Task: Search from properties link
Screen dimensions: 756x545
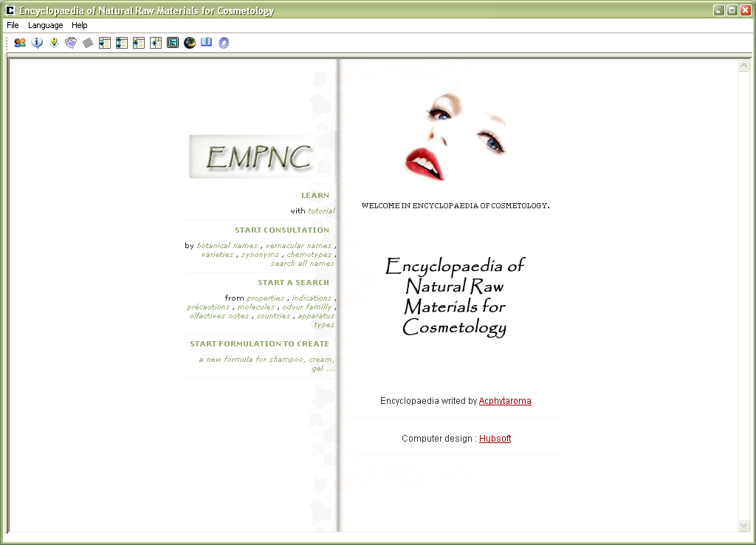Action: 265,298
